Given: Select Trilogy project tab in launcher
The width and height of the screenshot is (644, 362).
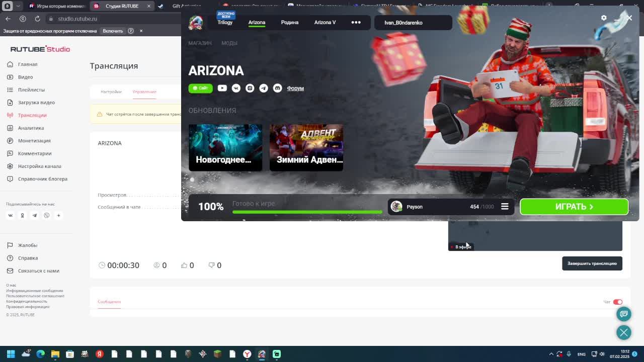Looking at the screenshot, I should [x=225, y=22].
